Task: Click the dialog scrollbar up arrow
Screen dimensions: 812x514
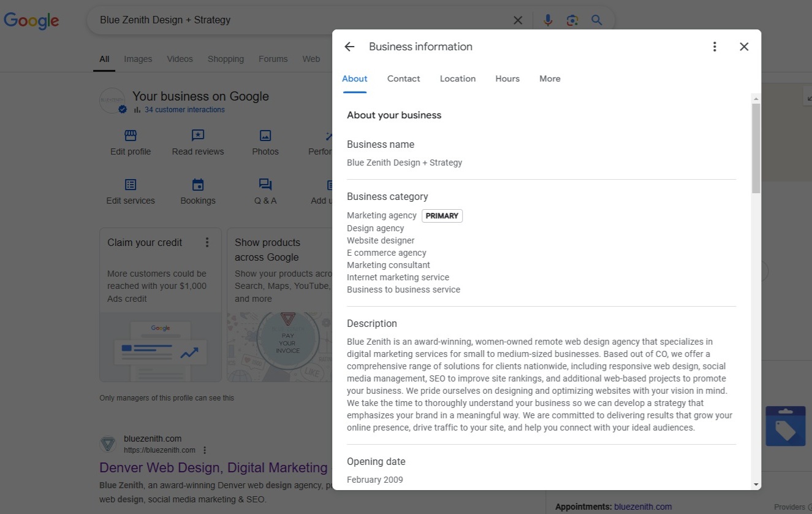Action: 756,99
